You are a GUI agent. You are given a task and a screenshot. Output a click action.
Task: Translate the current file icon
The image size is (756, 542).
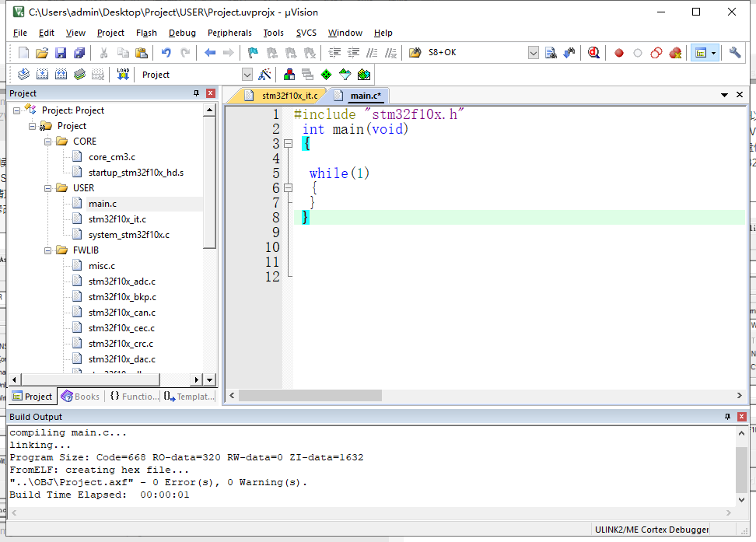[x=23, y=74]
